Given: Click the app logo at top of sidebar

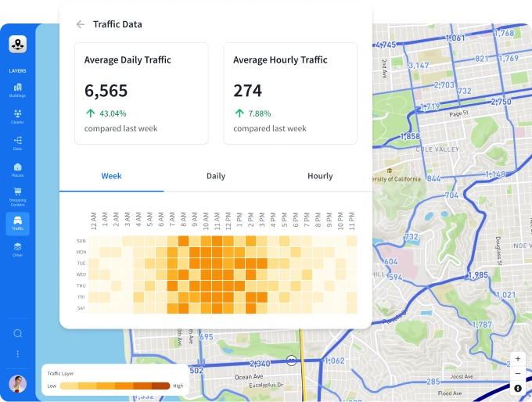Looking at the screenshot, I should pyautogui.click(x=17, y=45).
